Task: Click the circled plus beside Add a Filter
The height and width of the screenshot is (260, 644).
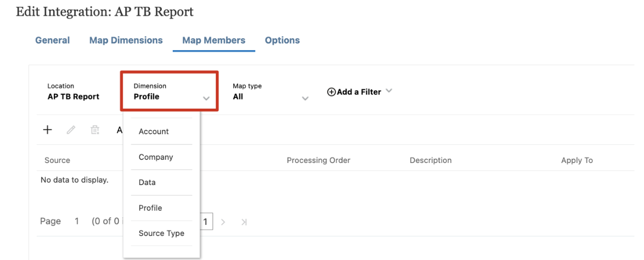Action: click(331, 92)
